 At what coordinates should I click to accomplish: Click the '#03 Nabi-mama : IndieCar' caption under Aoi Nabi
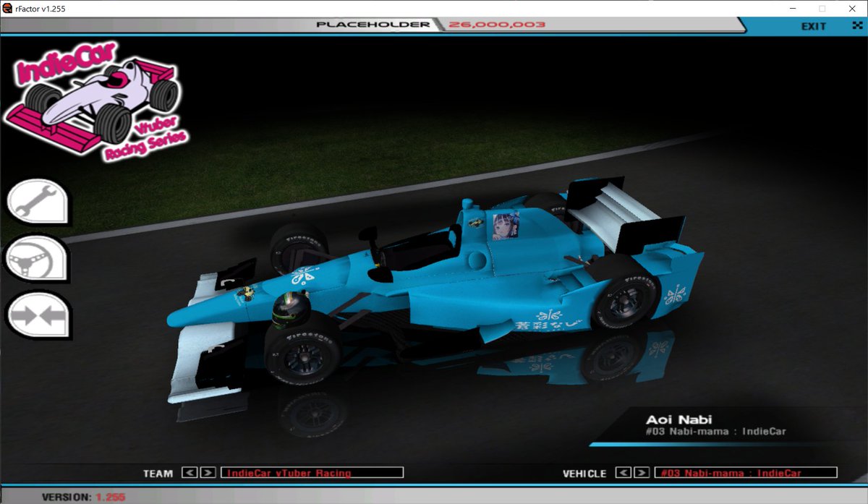(x=715, y=432)
